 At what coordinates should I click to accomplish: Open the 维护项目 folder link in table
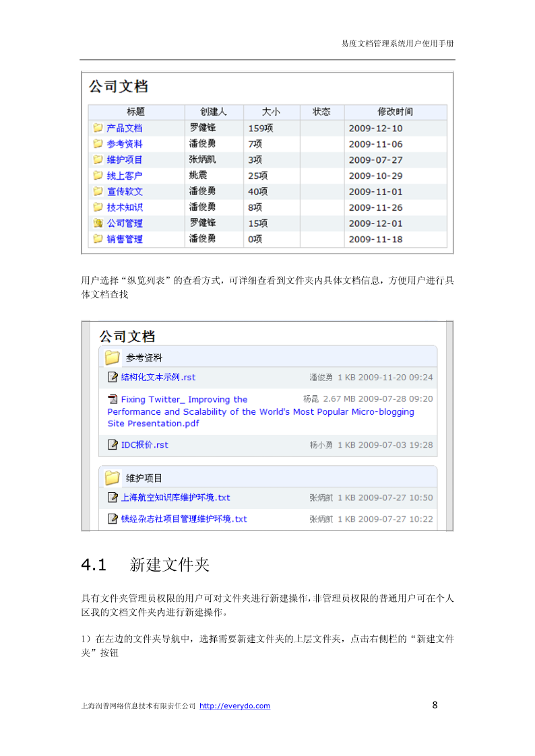coord(125,160)
